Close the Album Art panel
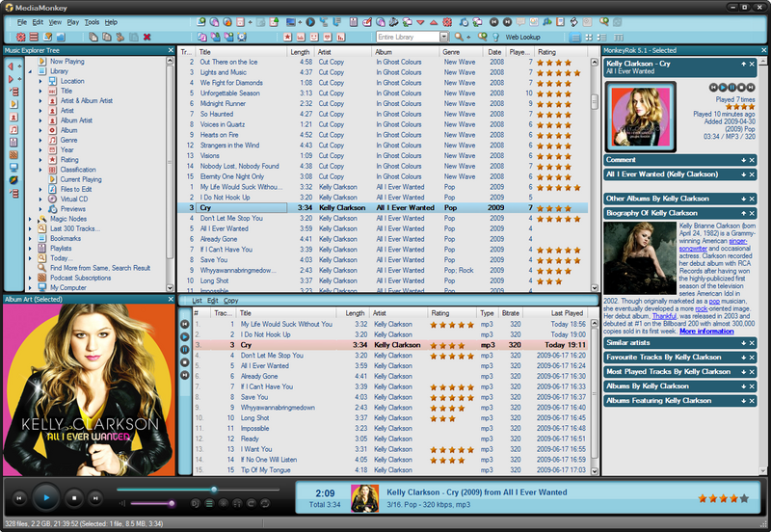The width and height of the screenshot is (771, 532). pyautogui.click(x=171, y=299)
